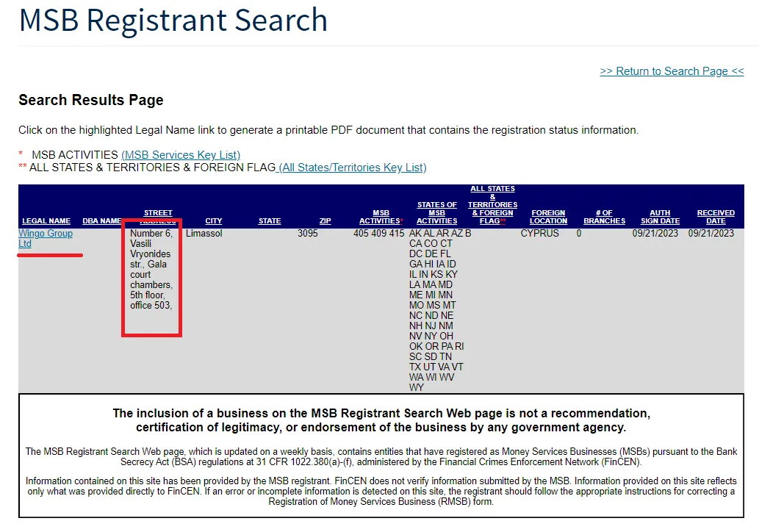
Task: Click All States & Territories & Foreign Flag header
Action: click(x=492, y=205)
